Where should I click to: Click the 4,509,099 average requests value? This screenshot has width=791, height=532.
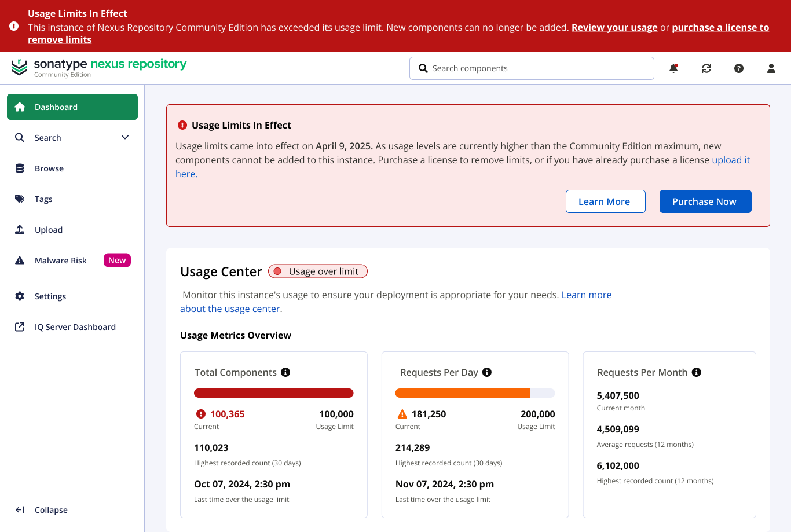point(618,429)
